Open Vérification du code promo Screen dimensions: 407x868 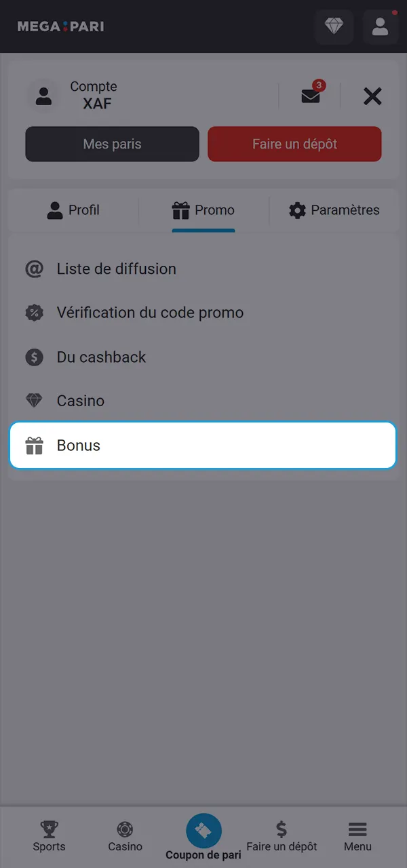tap(150, 313)
